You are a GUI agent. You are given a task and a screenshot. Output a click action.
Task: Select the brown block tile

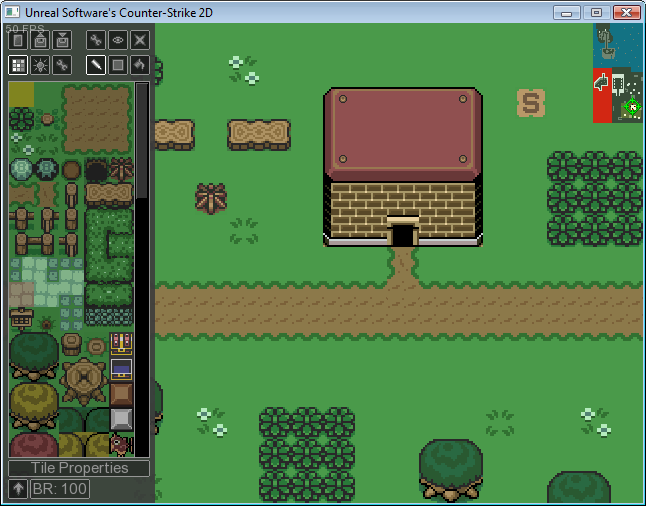pos(121,394)
